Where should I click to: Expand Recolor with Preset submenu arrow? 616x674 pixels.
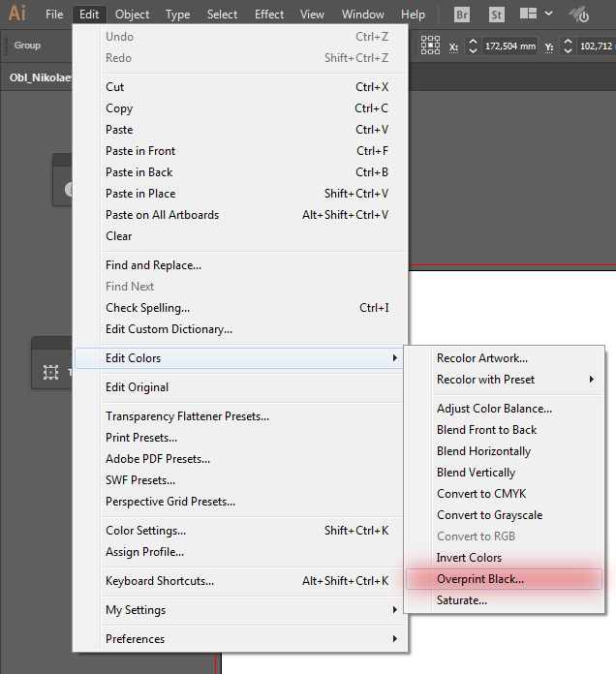click(x=592, y=380)
